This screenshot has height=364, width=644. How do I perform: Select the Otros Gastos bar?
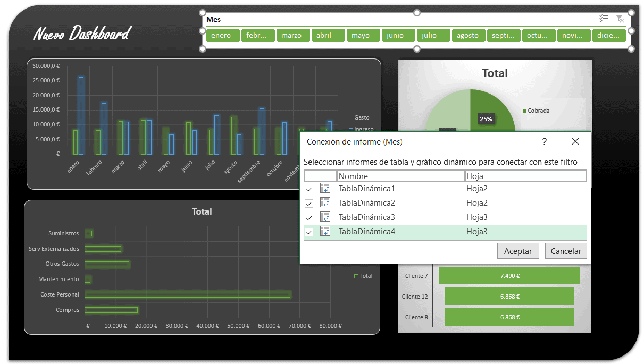[x=107, y=264]
